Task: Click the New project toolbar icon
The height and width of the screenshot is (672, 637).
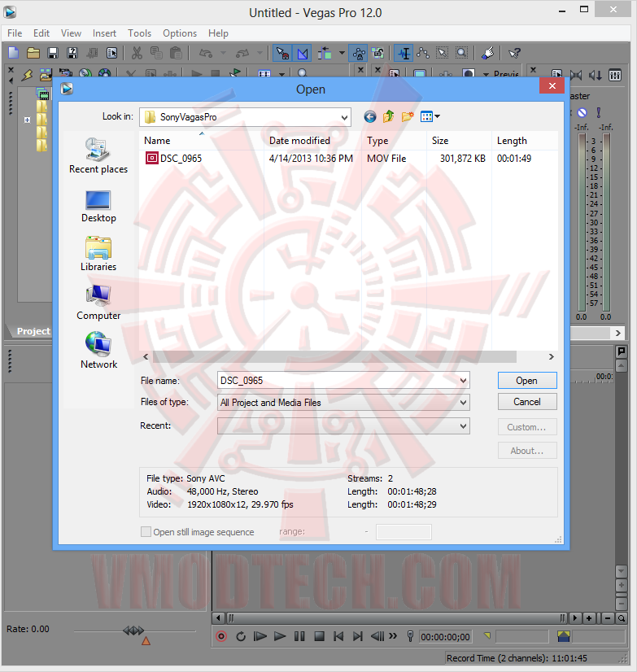Action: click(14, 53)
